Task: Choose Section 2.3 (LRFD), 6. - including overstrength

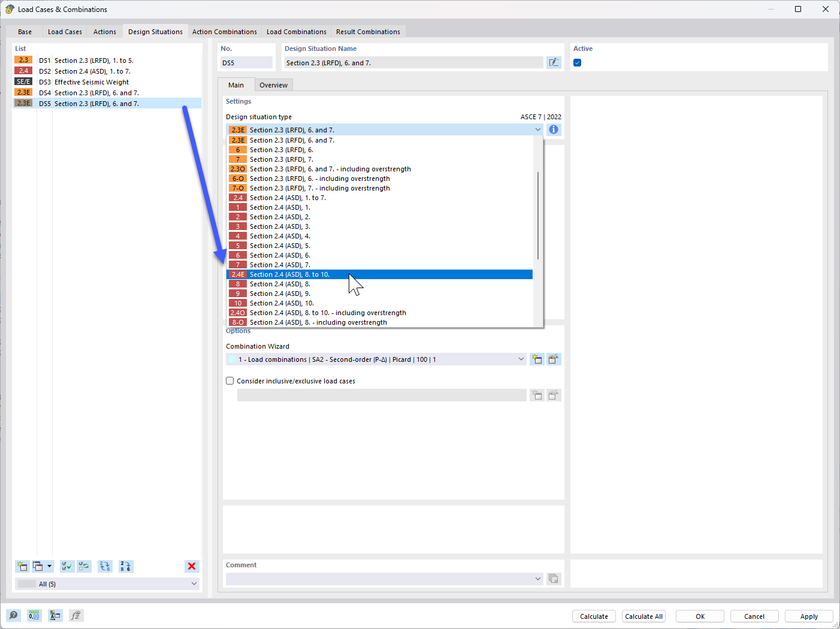Action: 380,179
